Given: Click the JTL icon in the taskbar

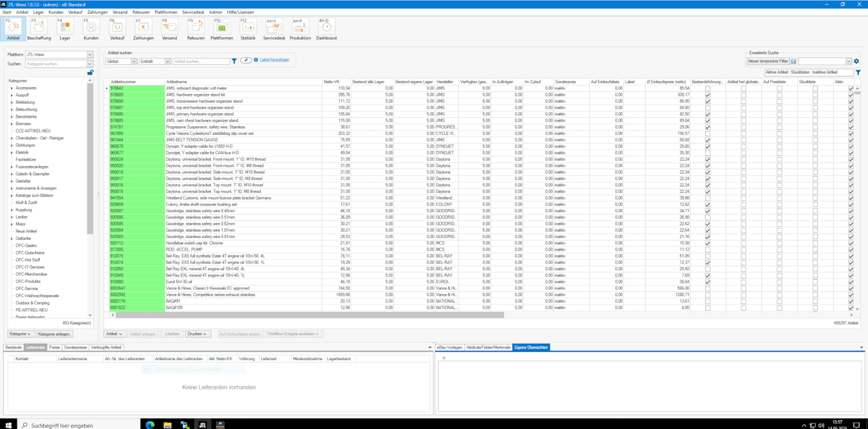Looking at the screenshot, I should coord(203,425).
